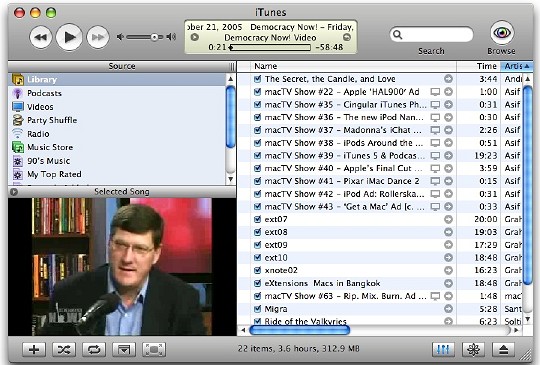This screenshot has width=540, height=365.
Task: Uncheck macTV Show #22 checkbox
Action: (x=257, y=92)
